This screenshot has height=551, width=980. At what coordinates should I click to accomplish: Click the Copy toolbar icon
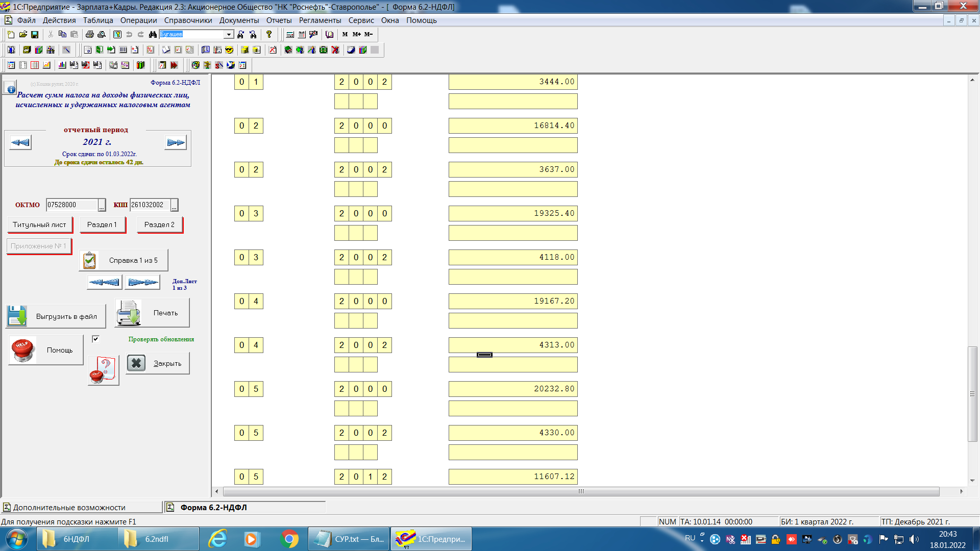point(62,35)
